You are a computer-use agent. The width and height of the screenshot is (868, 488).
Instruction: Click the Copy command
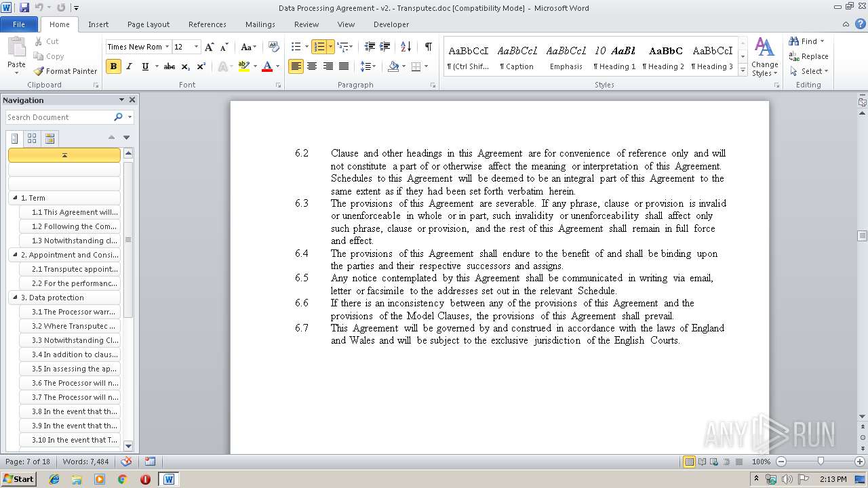point(48,56)
